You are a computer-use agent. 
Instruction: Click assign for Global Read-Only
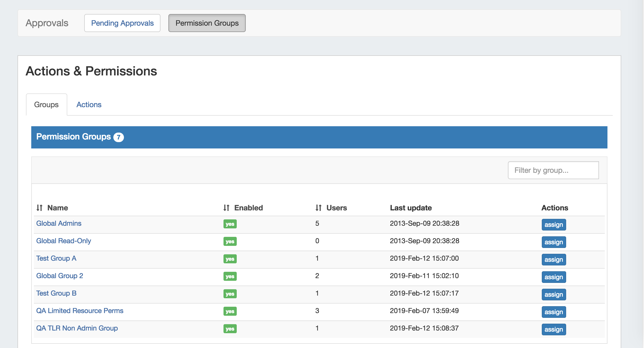[x=553, y=242]
